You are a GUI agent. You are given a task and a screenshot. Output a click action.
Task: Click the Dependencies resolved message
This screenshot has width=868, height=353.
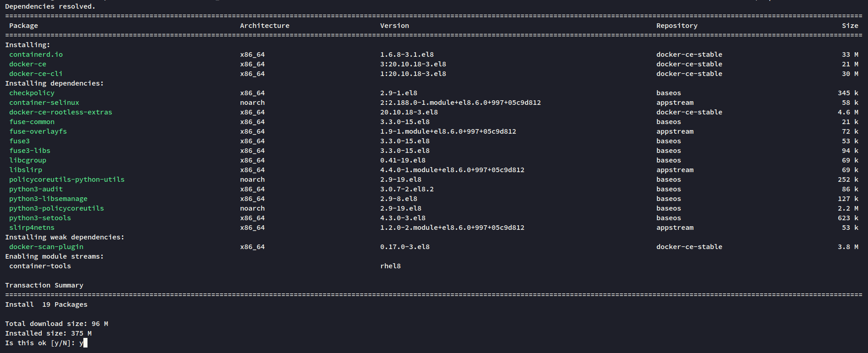coord(50,6)
